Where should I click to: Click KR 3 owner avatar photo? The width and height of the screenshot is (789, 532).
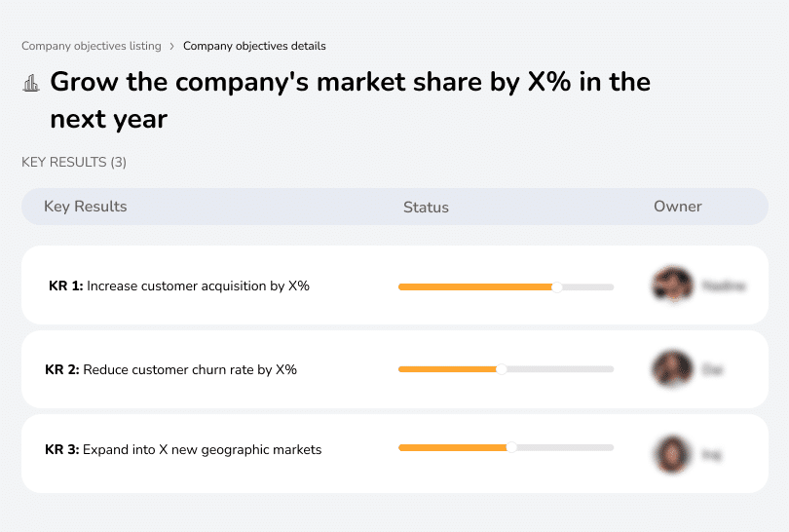[x=672, y=453]
